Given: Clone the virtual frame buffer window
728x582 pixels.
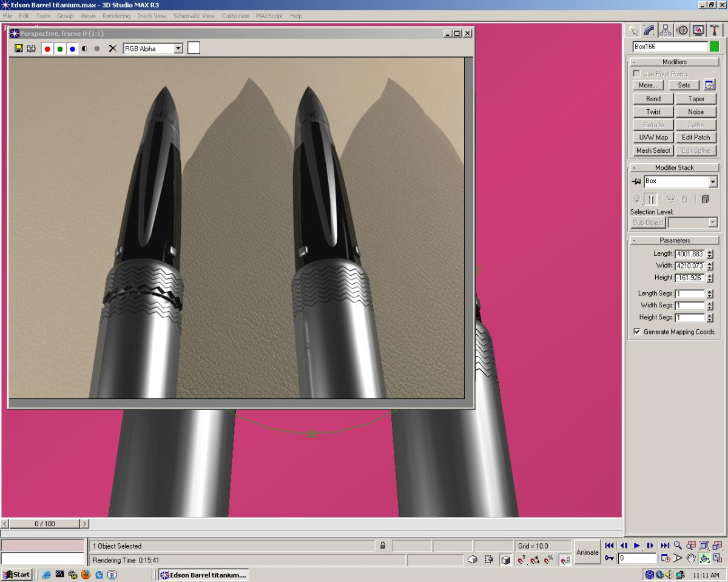Looking at the screenshot, I should click(x=31, y=48).
